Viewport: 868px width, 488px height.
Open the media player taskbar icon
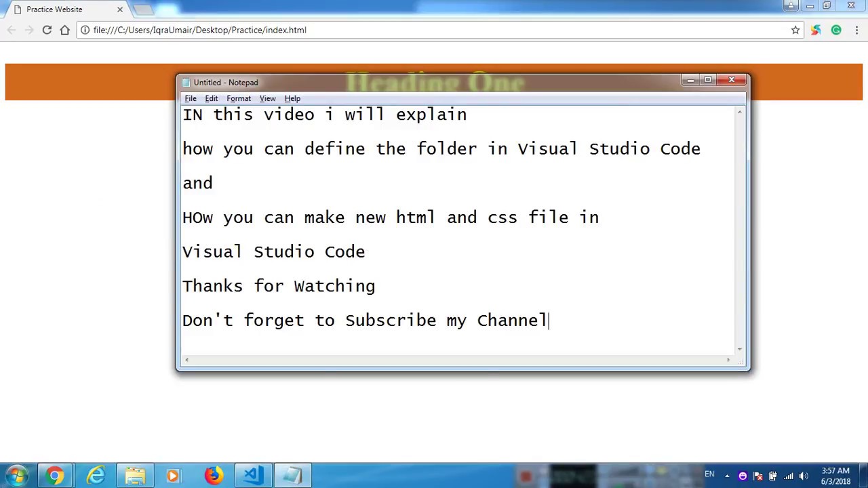[x=174, y=476]
